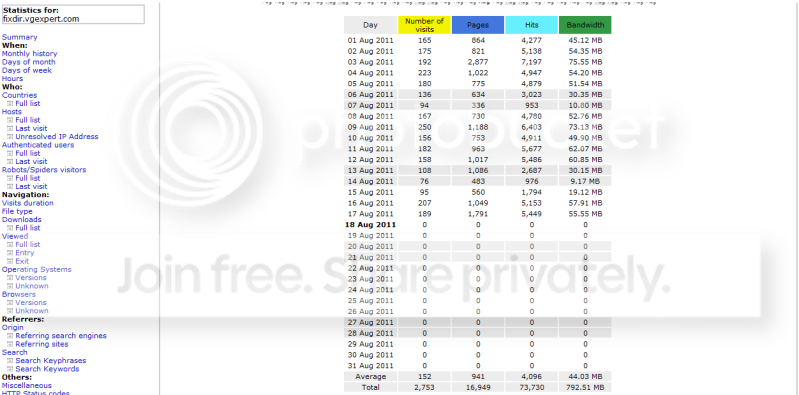Open Full list under Hosts

point(28,120)
